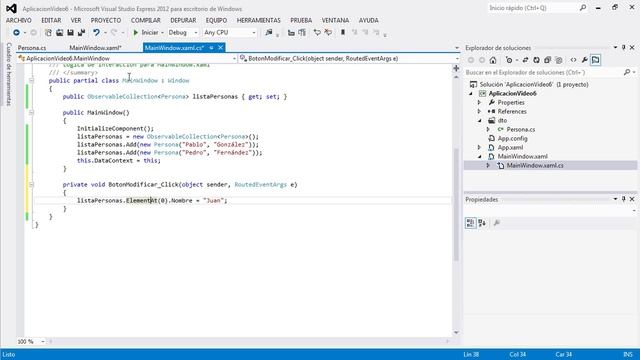The width and height of the screenshot is (640, 360).
Task: Collapse the MainWindow constructor in the editor
Action: tap(31, 112)
